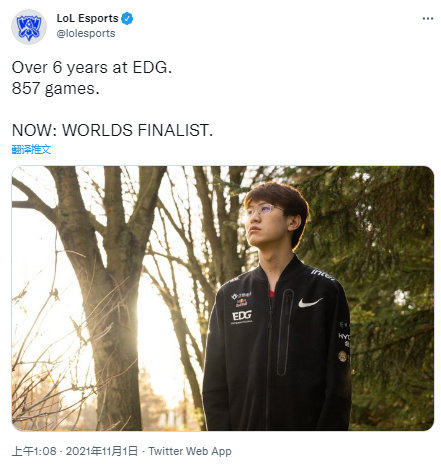Click the 上午1:08 timestamp
This screenshot has height=464, width=441.
34,451
